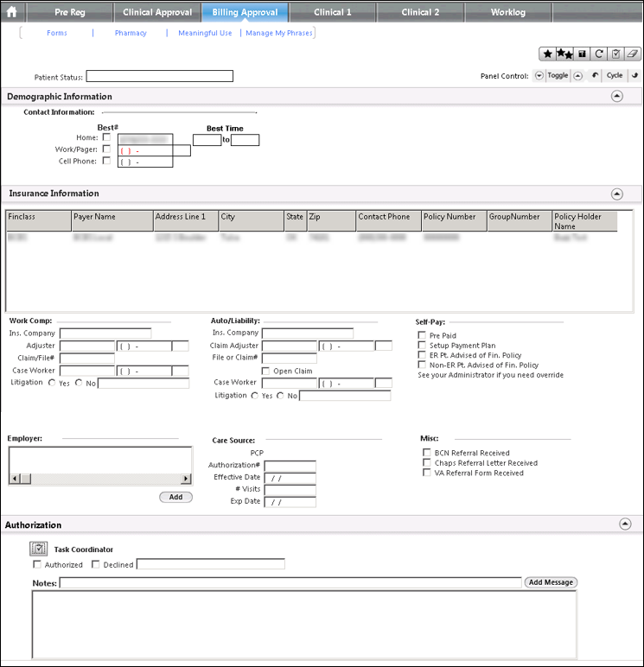
Task: Go to the Worklog tab
Action: [507, 12]
